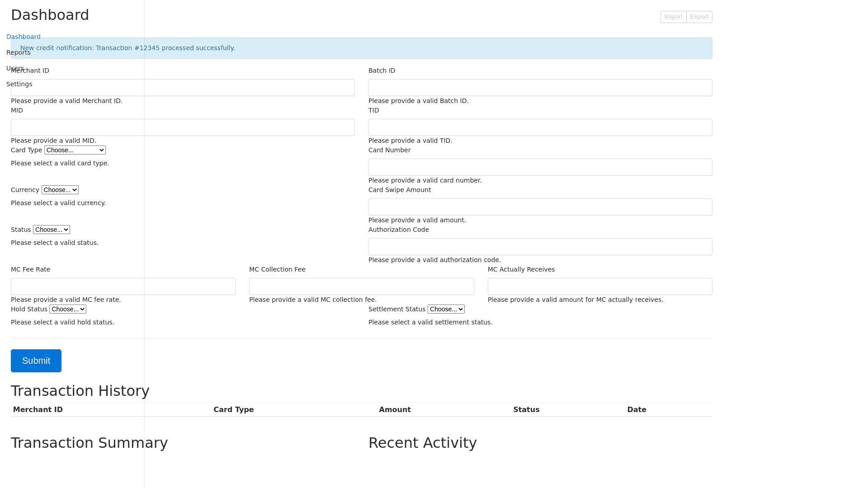Open Users in the sidebar

pyautogui.click(x=15, y=68)
